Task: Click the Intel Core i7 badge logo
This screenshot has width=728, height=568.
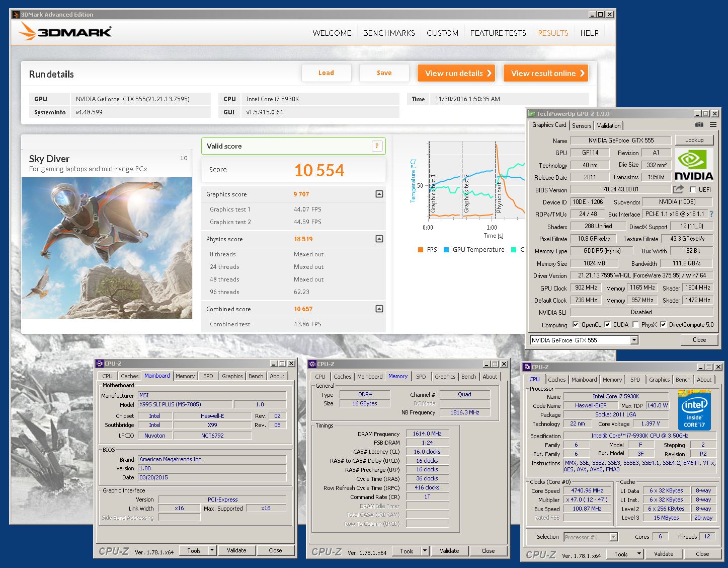Action: tap(694, 409)
